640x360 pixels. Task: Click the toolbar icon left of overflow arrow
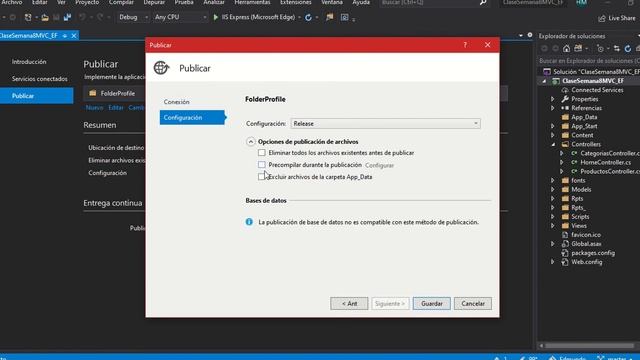pyautogui.click(x=345, y=18)
